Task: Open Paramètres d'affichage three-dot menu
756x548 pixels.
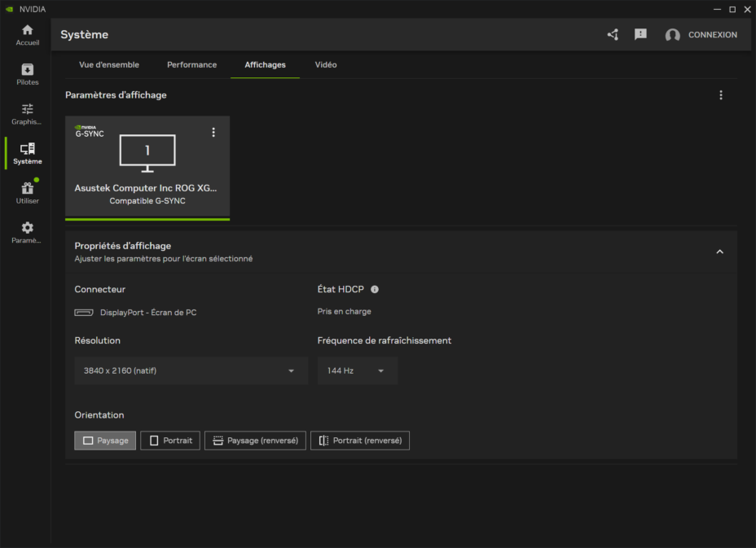Action: coord(721,95)
